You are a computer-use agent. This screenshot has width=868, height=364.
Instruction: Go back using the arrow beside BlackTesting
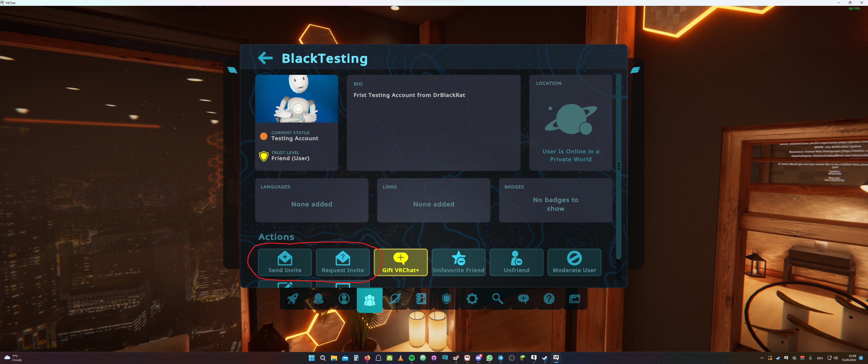coord(265,58)
